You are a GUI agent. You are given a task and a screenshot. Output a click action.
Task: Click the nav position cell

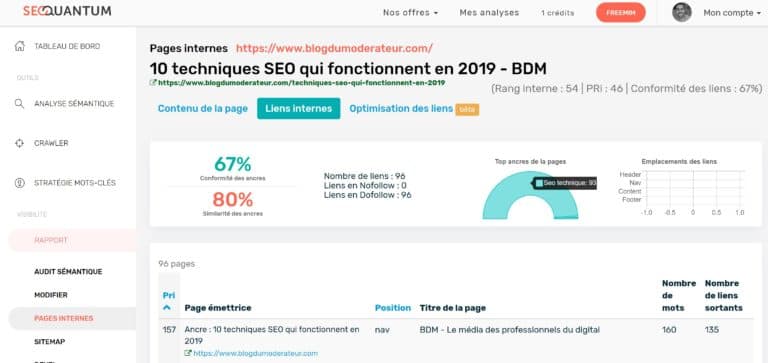tap(382, 330)
